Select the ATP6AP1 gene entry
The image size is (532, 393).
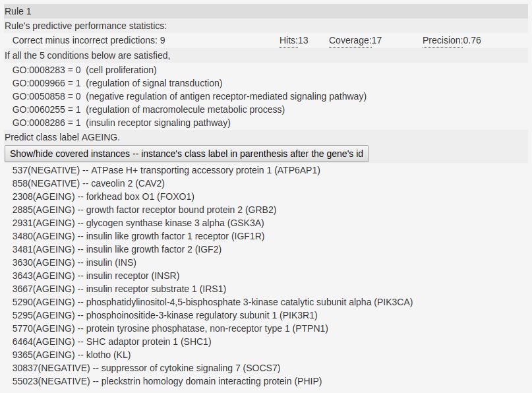[x=166, y=170]
